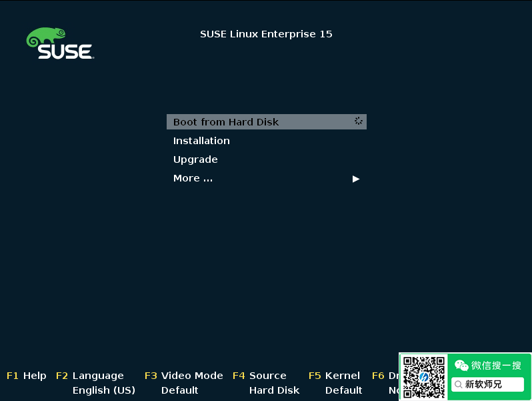Open F1 Help
This screenshot has height=401, width=532.
coord(27,376)
